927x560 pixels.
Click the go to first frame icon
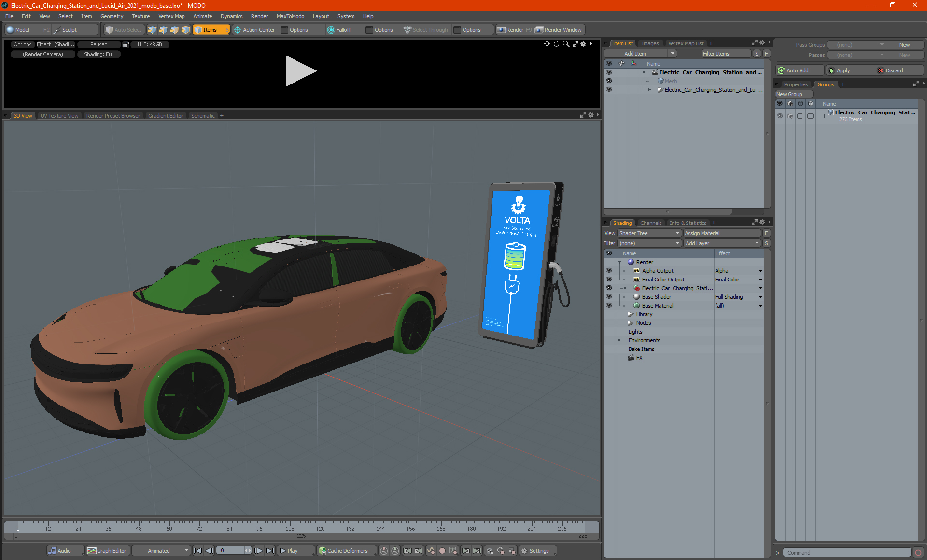click(x=197, y=551)
